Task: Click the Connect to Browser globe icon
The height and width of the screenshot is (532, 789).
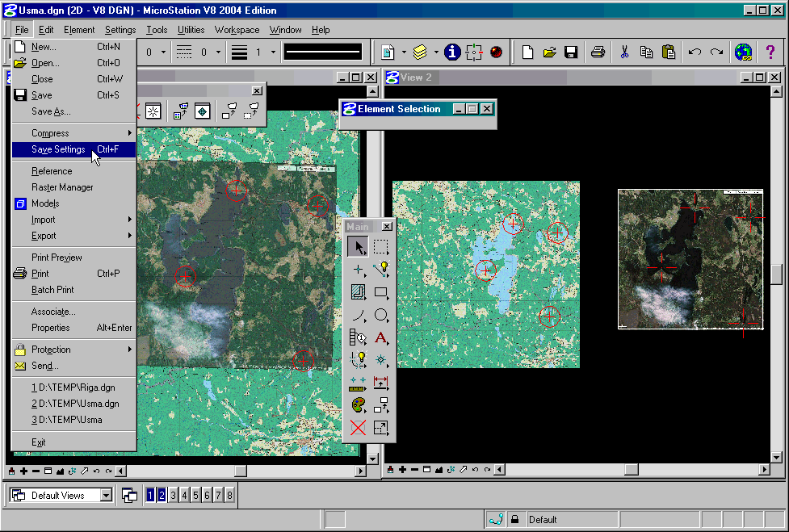Action: pyautogui.click(x=743, y=52)
